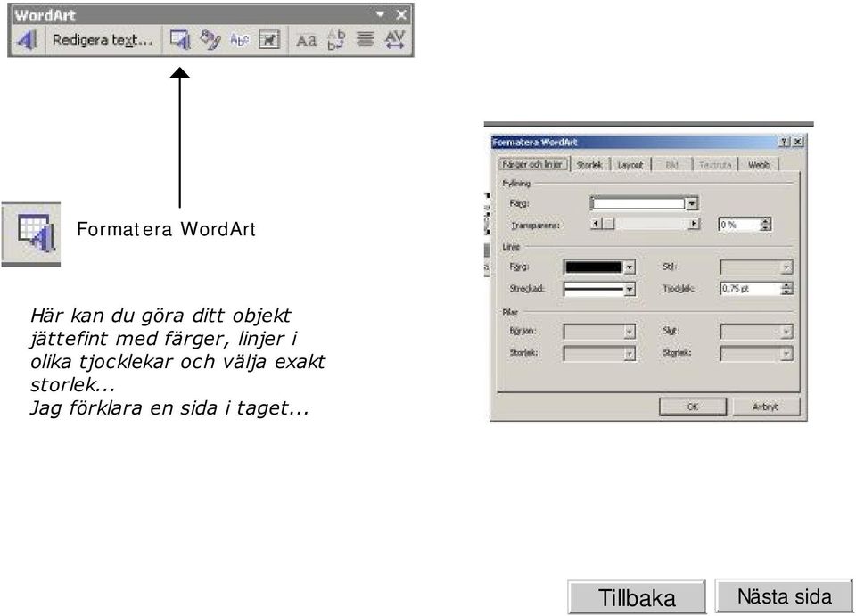Click the Tjocklek 0,75 pt field
The height and width of the screenshot is (616, 856).
point(751,289)
